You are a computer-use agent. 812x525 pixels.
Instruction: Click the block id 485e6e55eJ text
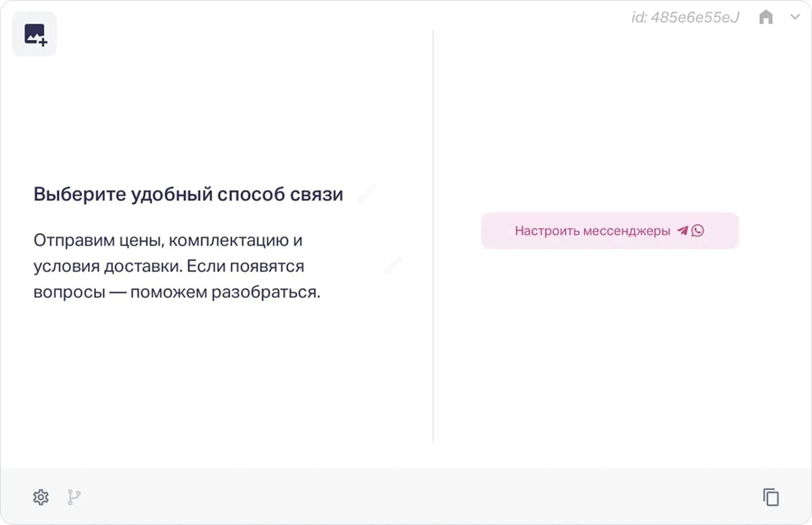[x=685, y=18]
